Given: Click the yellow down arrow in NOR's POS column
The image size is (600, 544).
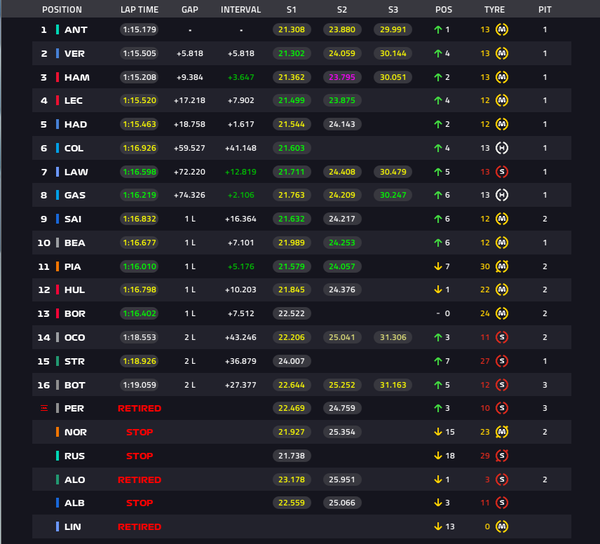Looking at the screenshot, I should tap(438, 432).
